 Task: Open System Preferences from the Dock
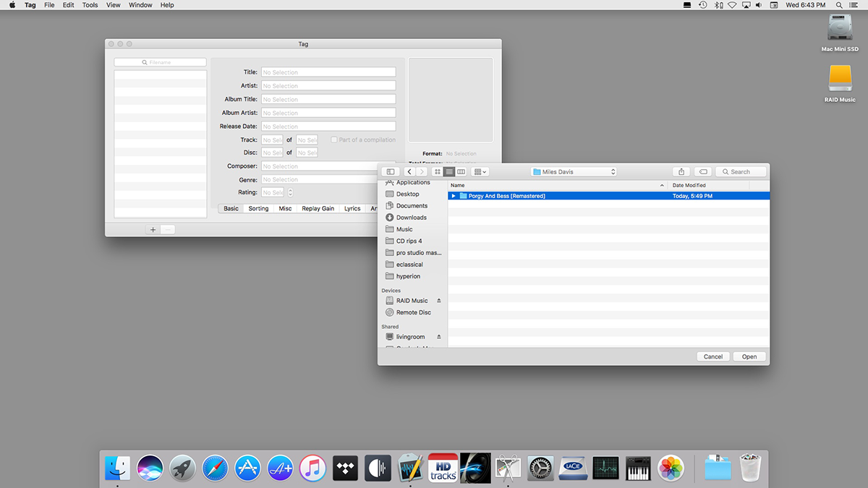click(x=540, y=468)
